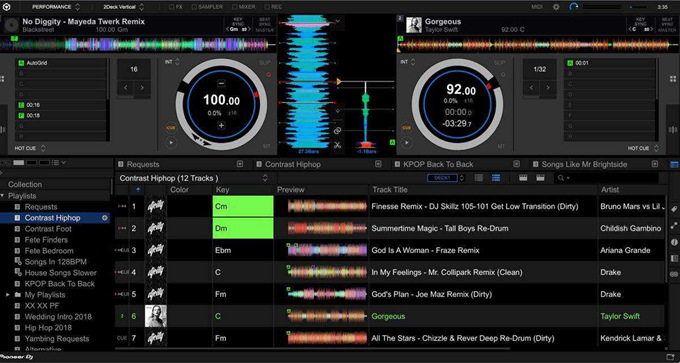The height and width of the screenshot is (363, 680).
Task: Switch to the Requests palette tab
Action: tap(143, 164)
